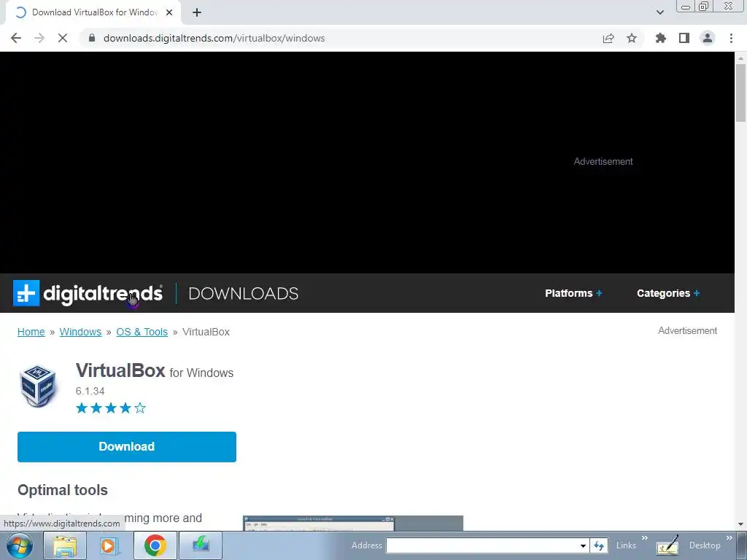Expand the Desktop toolbar chevron
Viewport: 747px width, 560px height.
(729, 538)
